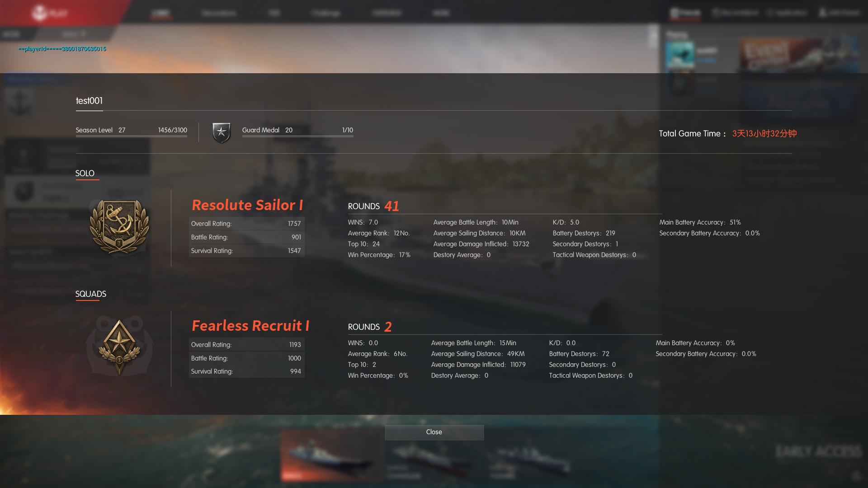Click SQUADS Average Battle Length 15Min stat
This screenshot has height=488, width=868.
(x=474, y=343)
